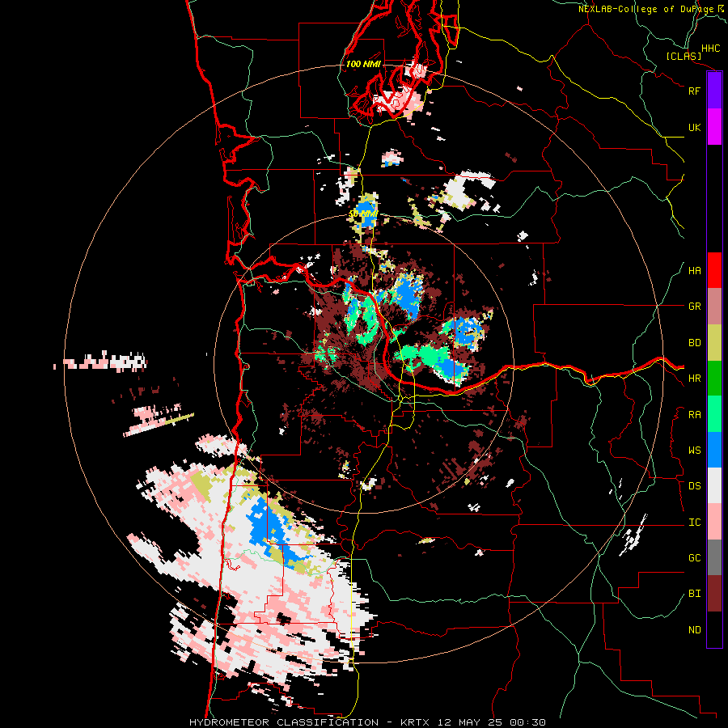This screenshot has height=728, width=728.
Task: Click the 100 NMI range ring label
Action: tap(363, 64)
